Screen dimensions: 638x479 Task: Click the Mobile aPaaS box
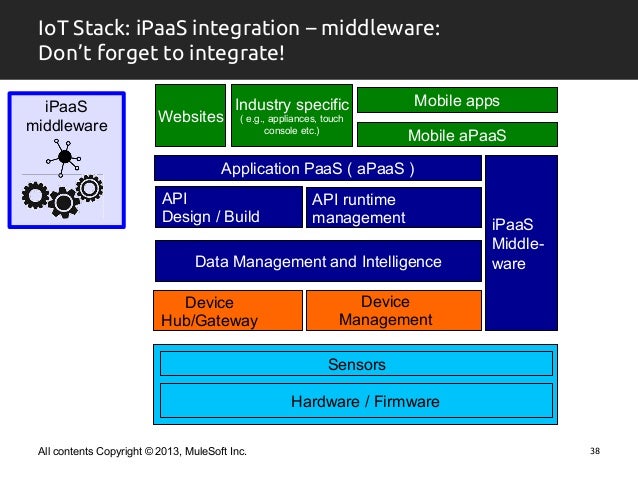point(457,135)
